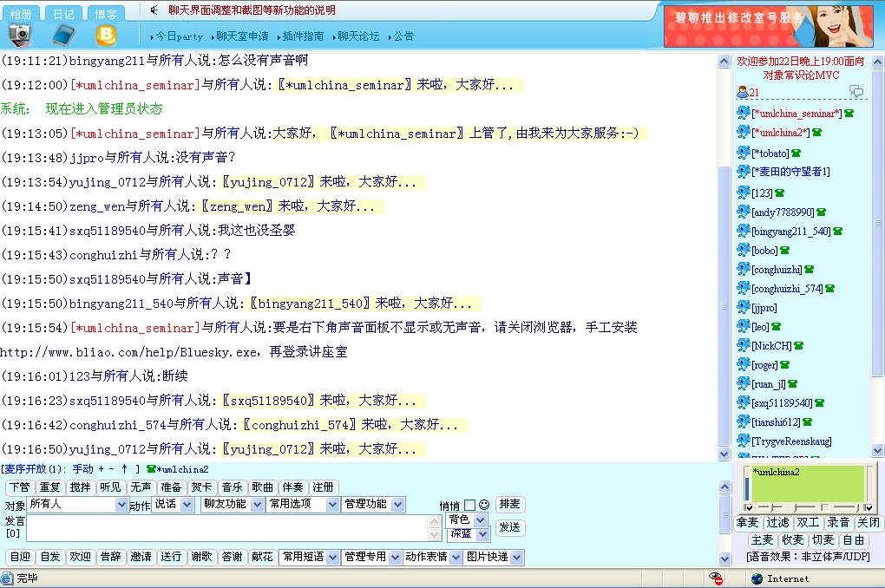This screenshot has height=588, width=885.
Task: Click the chat bubble icon beside user count
Action: (x=856, y=91)
